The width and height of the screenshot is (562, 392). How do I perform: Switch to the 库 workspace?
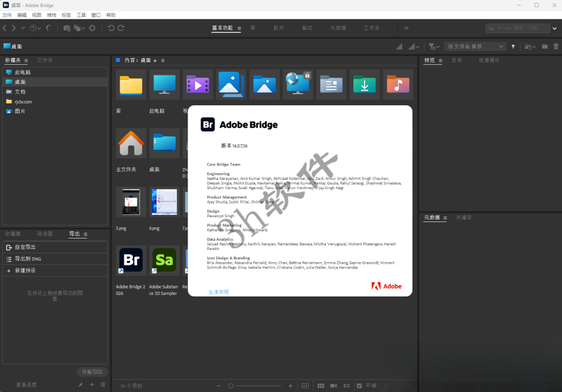coord(252,28)
